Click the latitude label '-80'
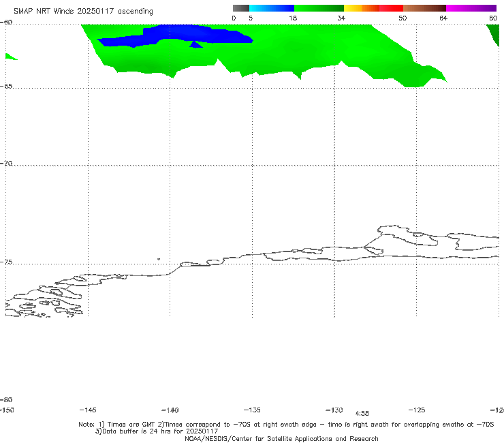 6,399
